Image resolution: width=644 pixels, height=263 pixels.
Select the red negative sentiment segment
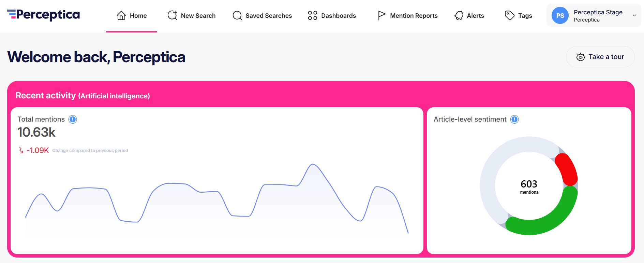pyautogui.click(x=568, y=169)
